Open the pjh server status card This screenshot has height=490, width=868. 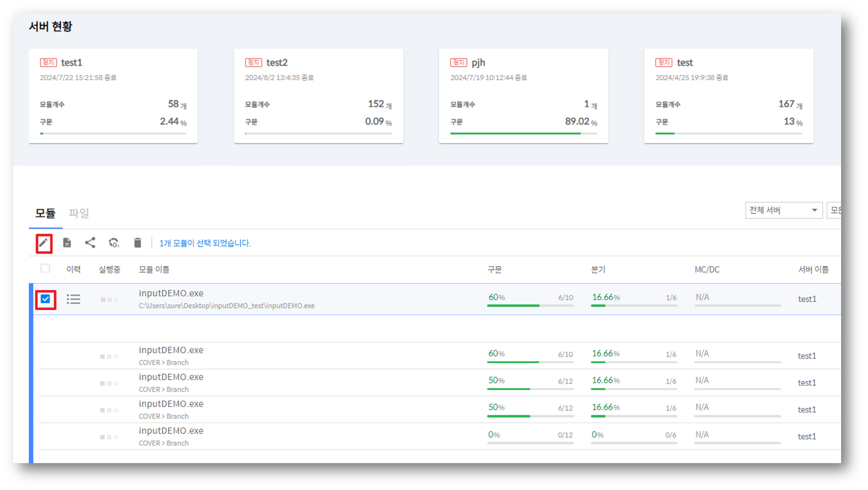pyautogui.click(x=523, y=96)
